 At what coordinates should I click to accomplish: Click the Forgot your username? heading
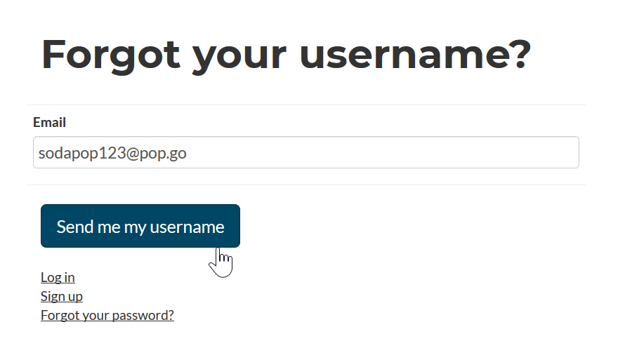287,55
